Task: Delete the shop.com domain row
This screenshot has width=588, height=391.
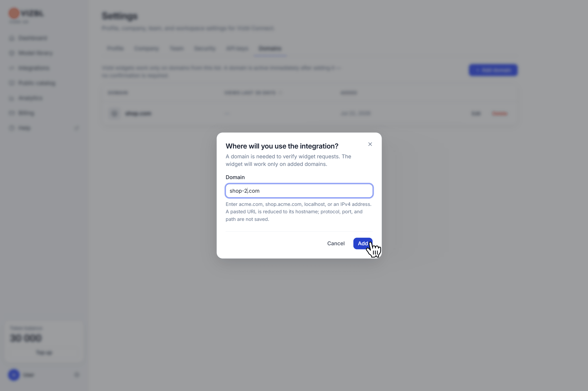Action: click(499, 113)
